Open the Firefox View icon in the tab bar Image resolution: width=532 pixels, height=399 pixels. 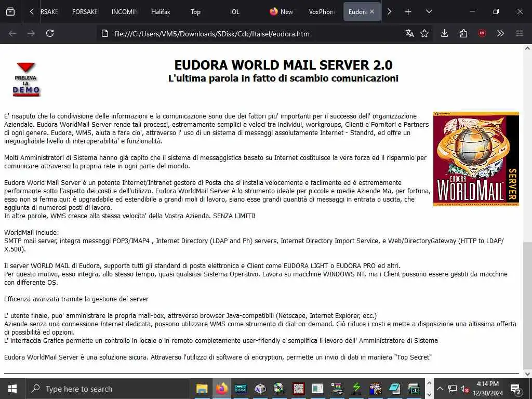tap(10, 11)
